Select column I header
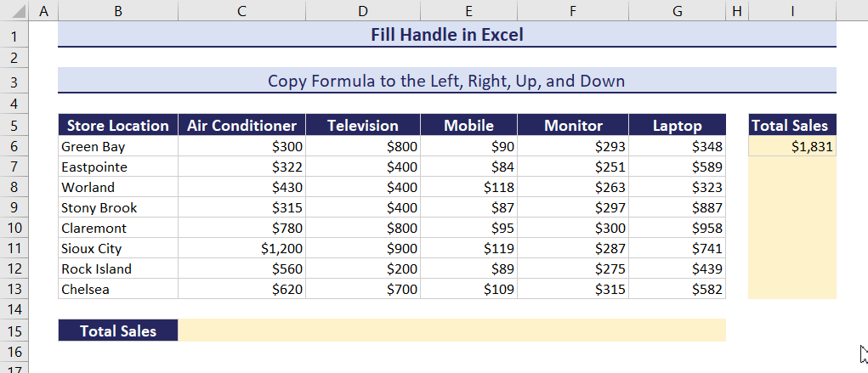The image size is (868, 373). (x=791, y=10)
